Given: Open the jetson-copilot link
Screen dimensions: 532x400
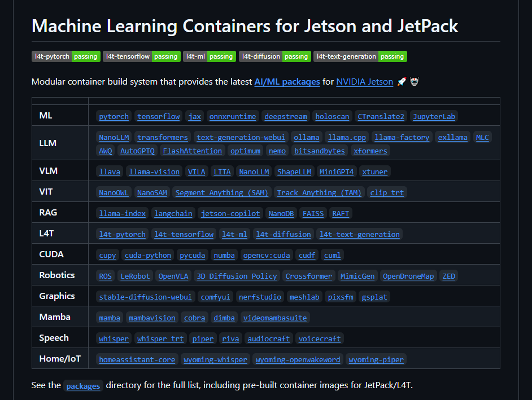Looking at the screenshot, I should click(x=230, y=214).
